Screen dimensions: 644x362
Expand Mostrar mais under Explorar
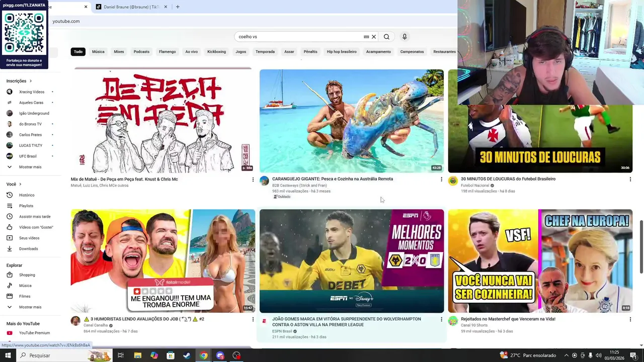[30, 307]
